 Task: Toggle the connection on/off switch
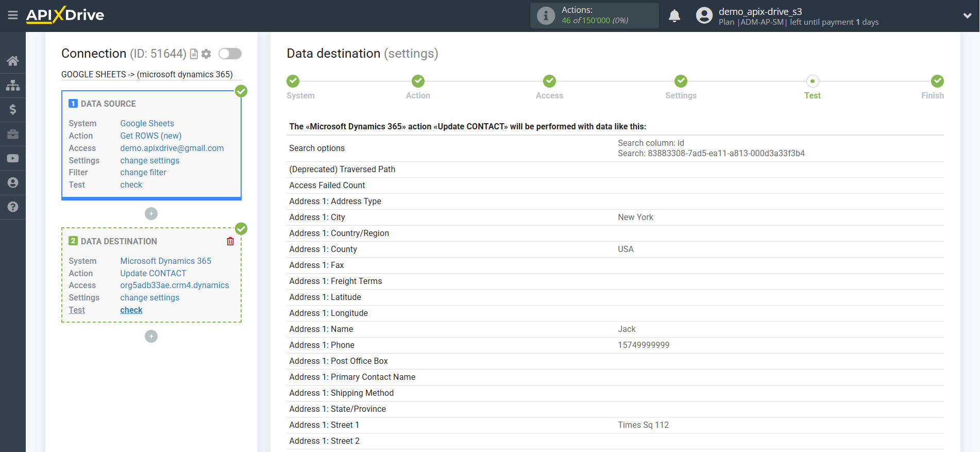coord(230,54)
